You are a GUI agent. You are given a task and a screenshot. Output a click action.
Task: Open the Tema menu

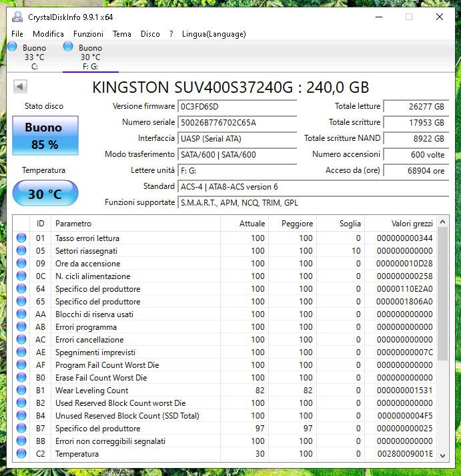[121, 33]
